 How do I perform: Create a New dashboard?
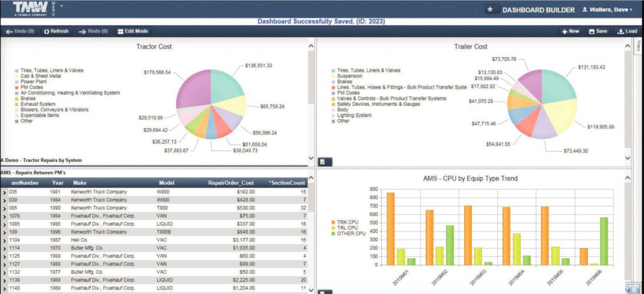(570, 31)
